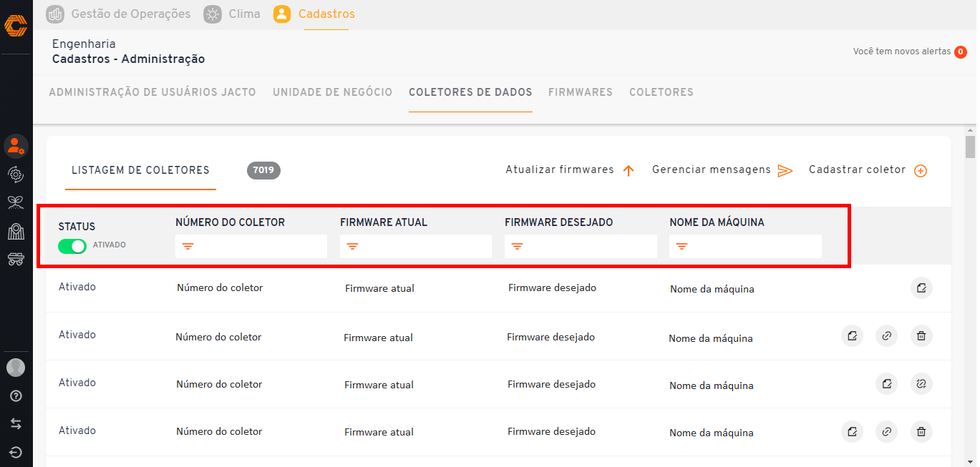This screenshot has width=980, height=467.
Task: Click the swap arrows sidebar icon
Action: pos(16,423)
